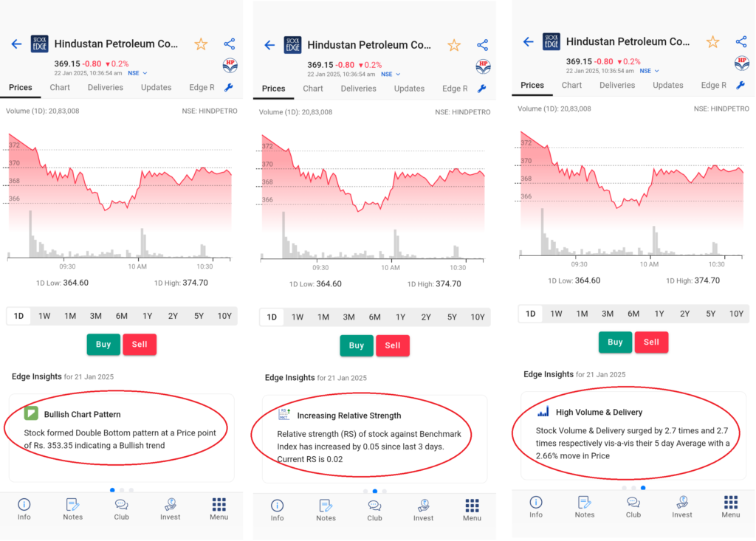
Task: Open Menu grid in left panel
Action: 219,509
